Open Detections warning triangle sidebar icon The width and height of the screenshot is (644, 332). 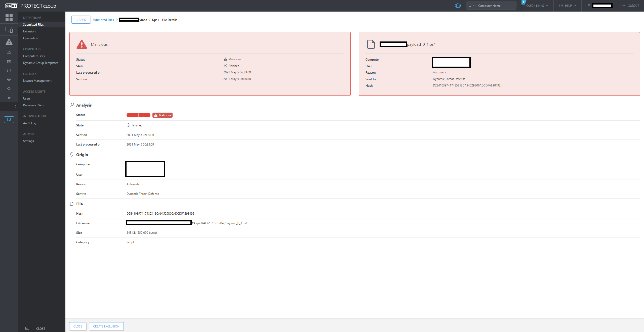pos(9,42)
